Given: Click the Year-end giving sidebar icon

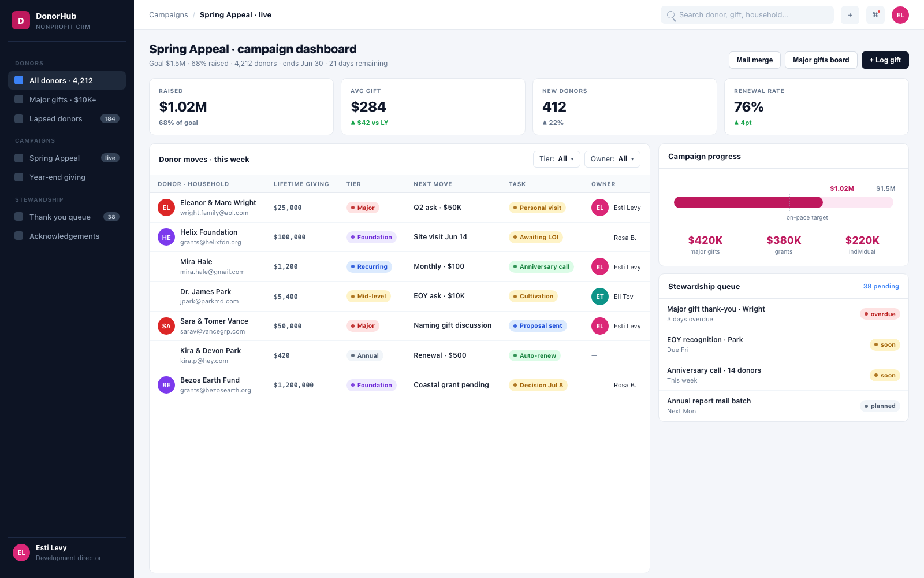Looking at the screenshot, I should click(19, 177).
